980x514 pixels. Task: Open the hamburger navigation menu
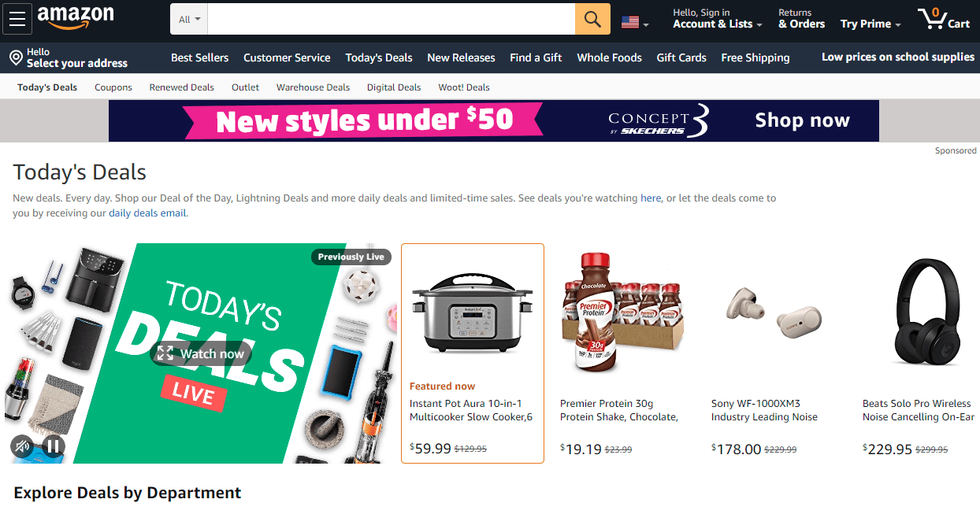click(17, 19)
